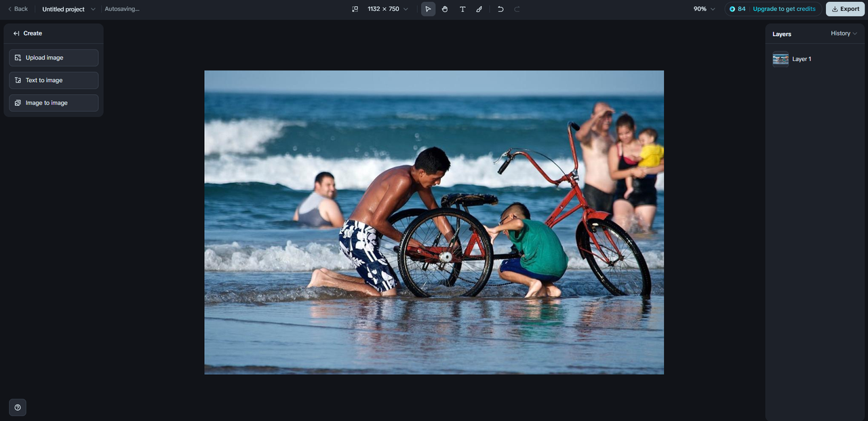Collapse the Create panel header arrow
The width and height of the screenshot is (868, 421).
[16, 33]
